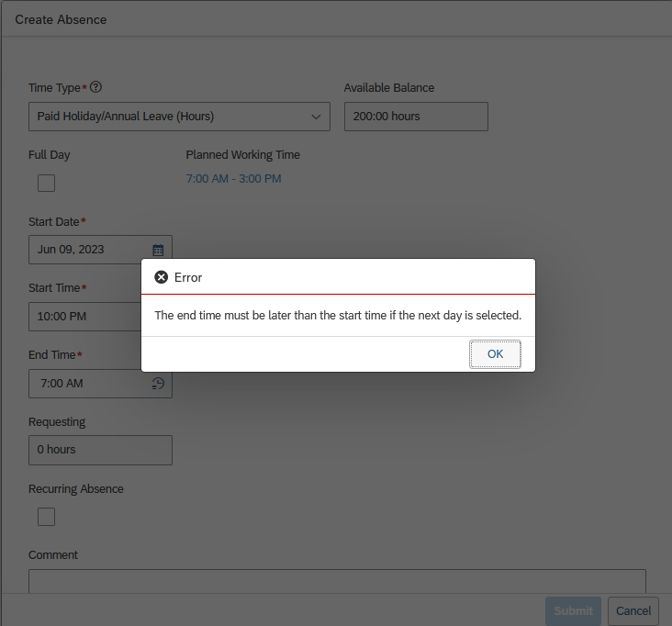Image resolution: width=672 pixels, height=626 pixels.
Task: Click the Planned Working Time label
Action: point(243,155)
